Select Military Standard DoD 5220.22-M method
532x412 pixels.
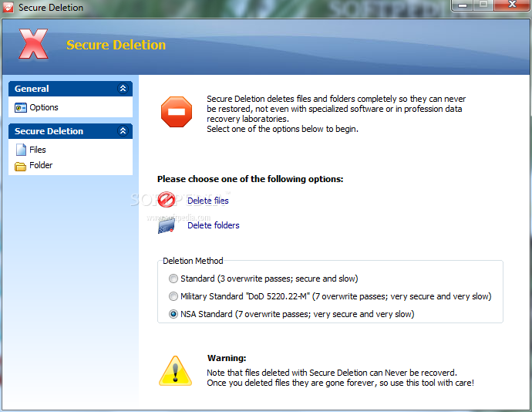click(x=173, y=296)
